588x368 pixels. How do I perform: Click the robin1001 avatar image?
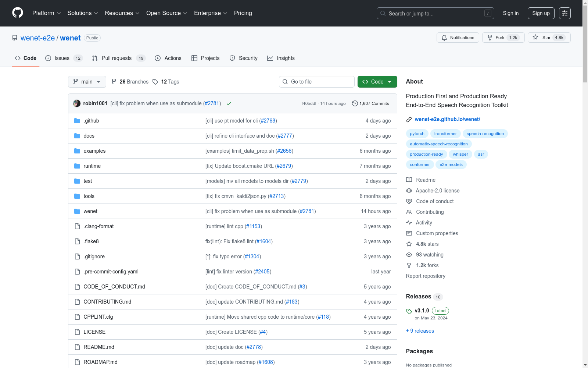click(77, 103)
